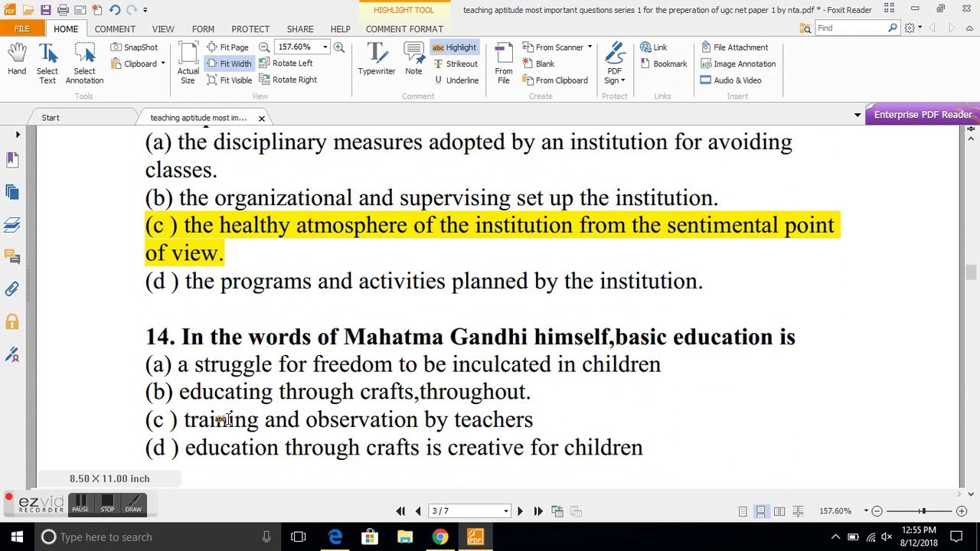The image size is (980, 551).
Task: Open the COMMENT FORMAT tab
Action: pos(404,29)
